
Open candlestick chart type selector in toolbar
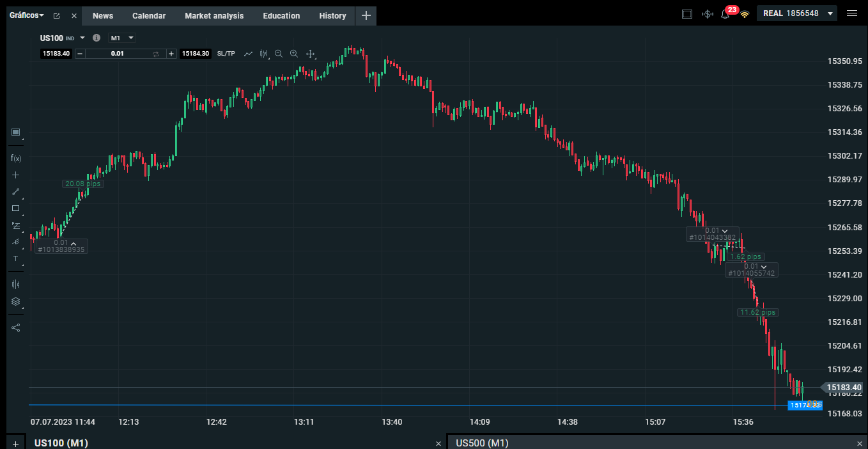[263, 54]
